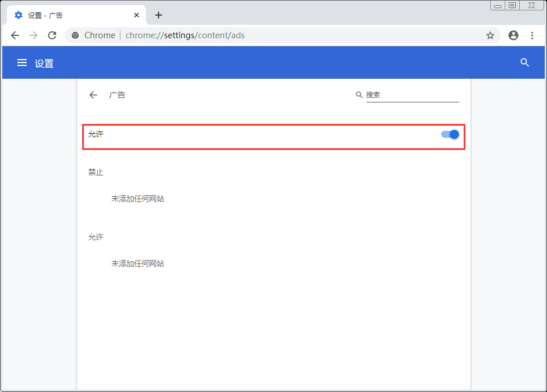Click the 广告 page heading
The height and width of the screenshot is (392, 547).
pyautogui.click(x=118, y=95)
